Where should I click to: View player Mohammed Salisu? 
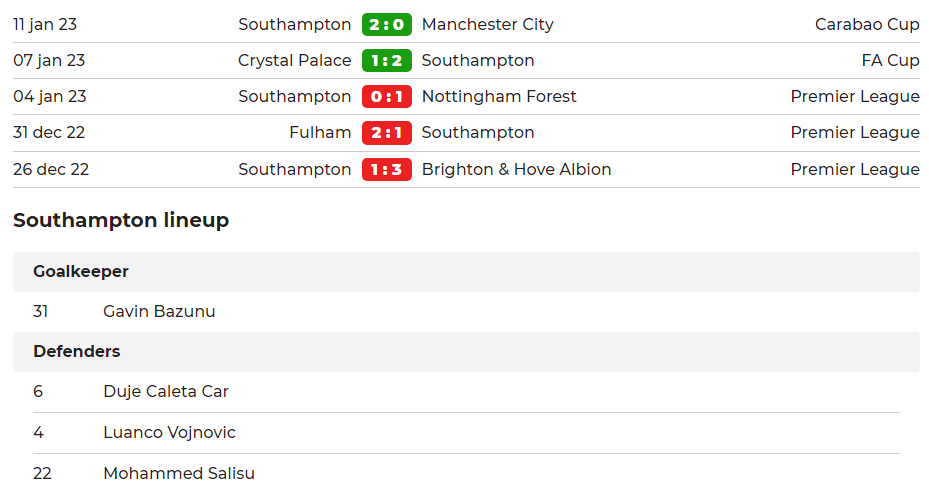point(179,473)
